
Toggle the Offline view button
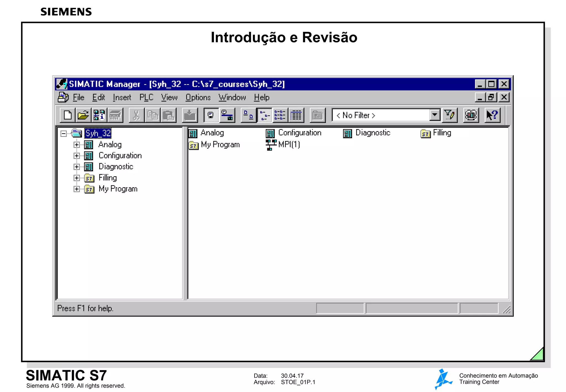click(211, 115)
